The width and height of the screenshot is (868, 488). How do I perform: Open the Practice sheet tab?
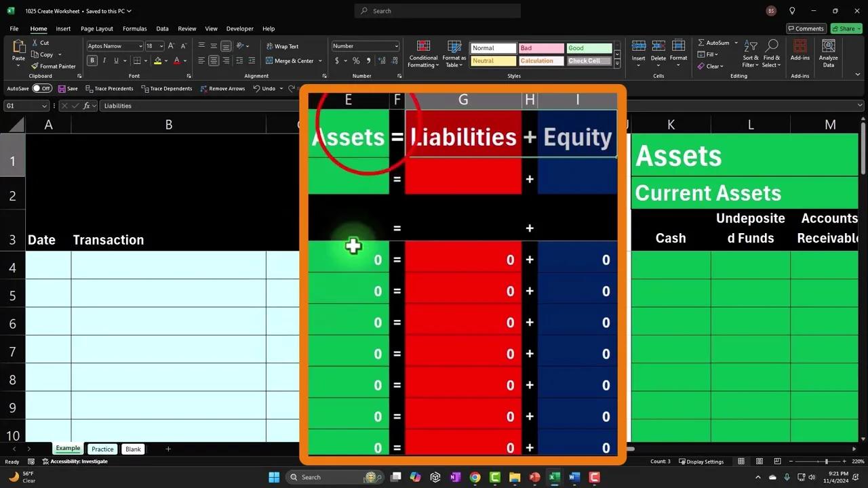click(102, 449)
